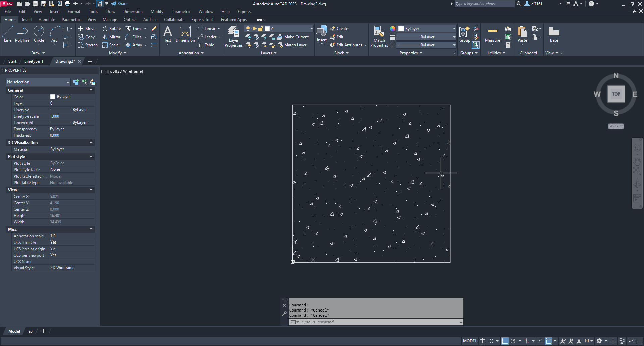Open the Text annotation tool

click(167, 34)
